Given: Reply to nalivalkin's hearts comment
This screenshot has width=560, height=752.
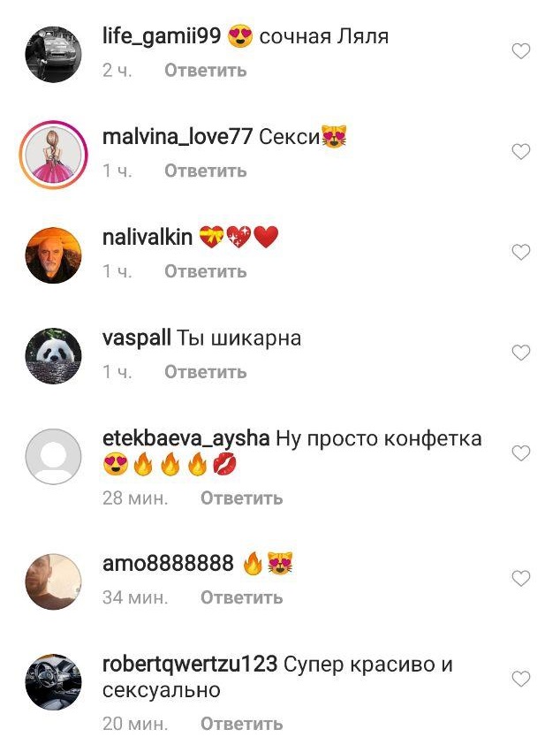Looking at the screenshot, I should coord(206,271).
